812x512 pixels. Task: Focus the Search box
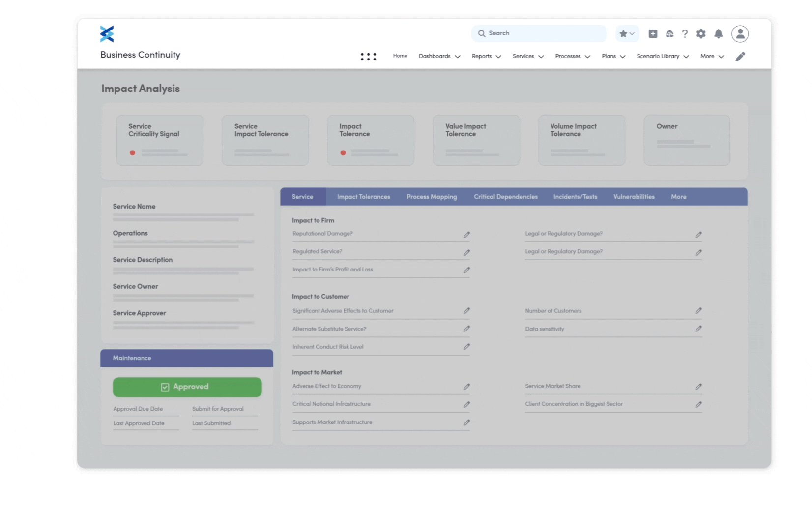click(539, 33)
